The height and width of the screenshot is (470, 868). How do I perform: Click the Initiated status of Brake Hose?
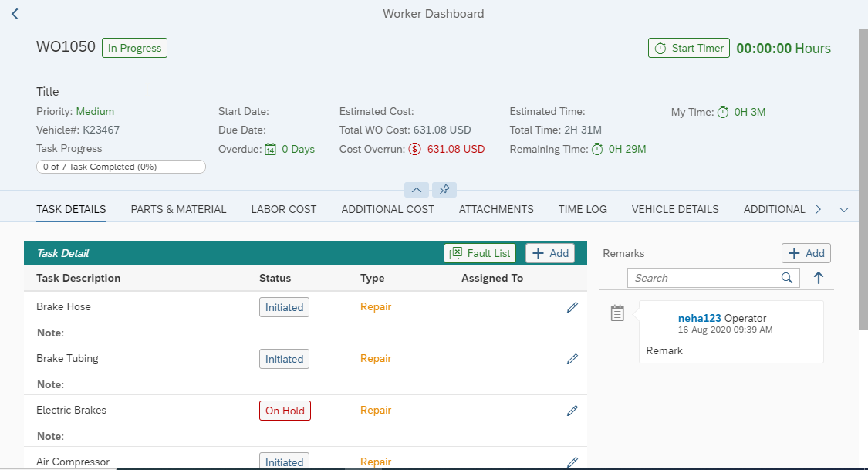284,307
